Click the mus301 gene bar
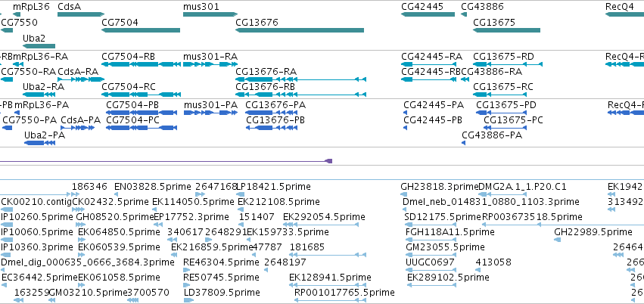This screenshot has height=304, width=644. click(x=210, y=14)
